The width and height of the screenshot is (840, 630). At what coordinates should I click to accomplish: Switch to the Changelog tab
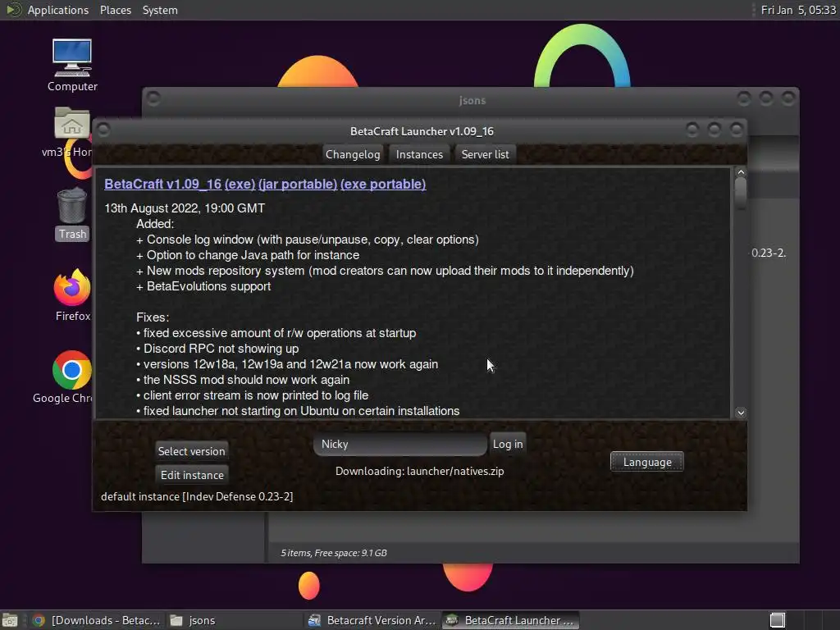353,154
